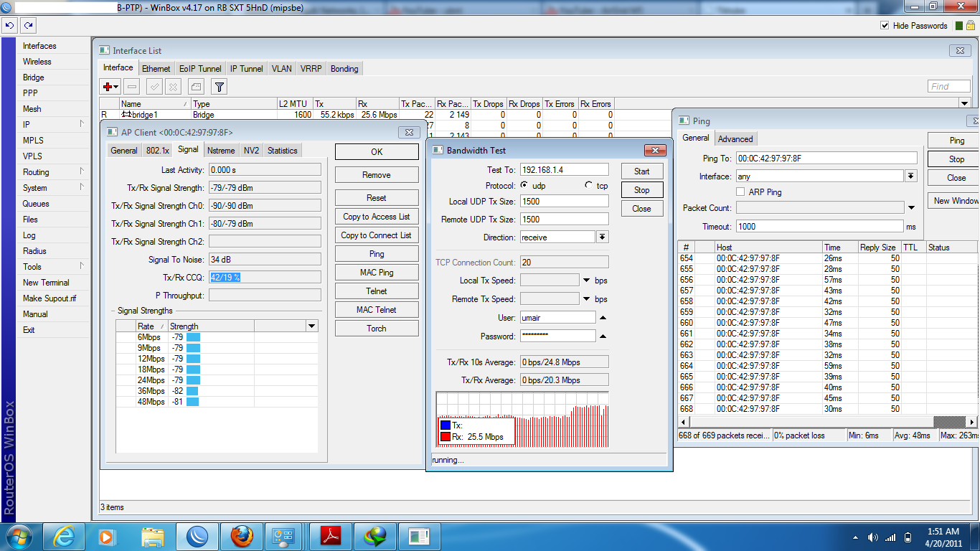The image size is (980, 551).
Task: Click the Stop button in Bandwidth Test
Action: tap(641, 190)
